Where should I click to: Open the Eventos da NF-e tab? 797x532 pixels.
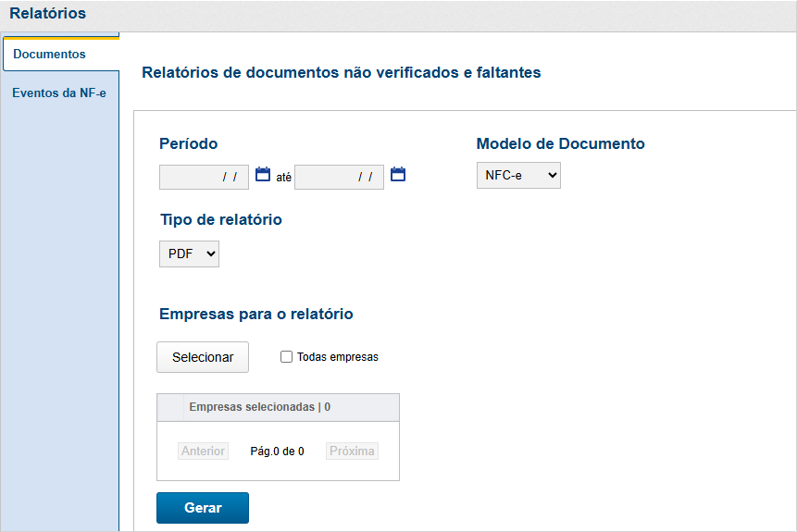pos(59,93)
